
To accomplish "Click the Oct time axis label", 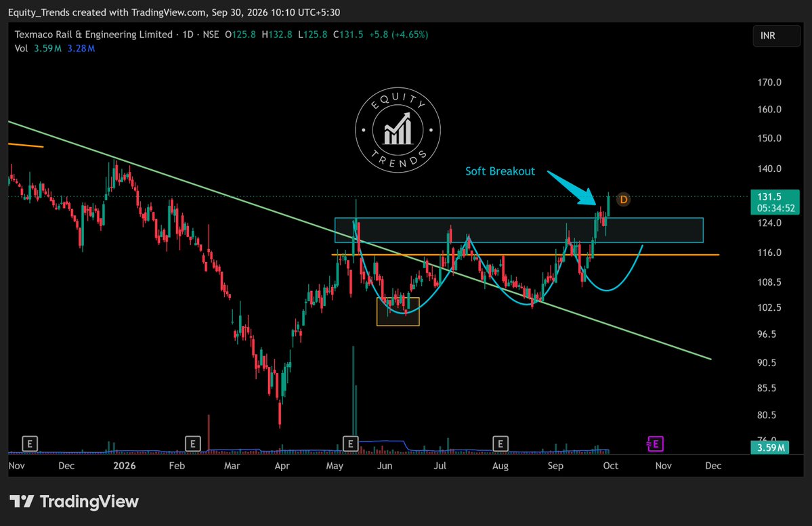I will pyautogui.click(x=611, y=466).
